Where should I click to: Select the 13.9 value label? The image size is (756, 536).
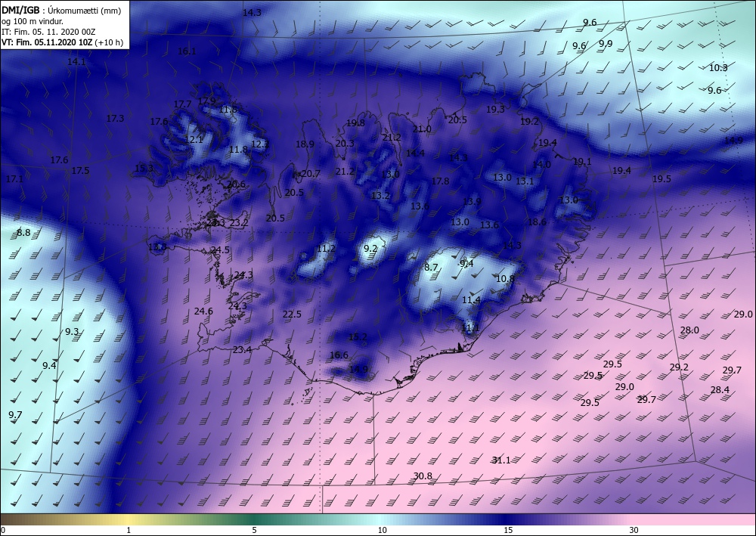coord(472,201)
